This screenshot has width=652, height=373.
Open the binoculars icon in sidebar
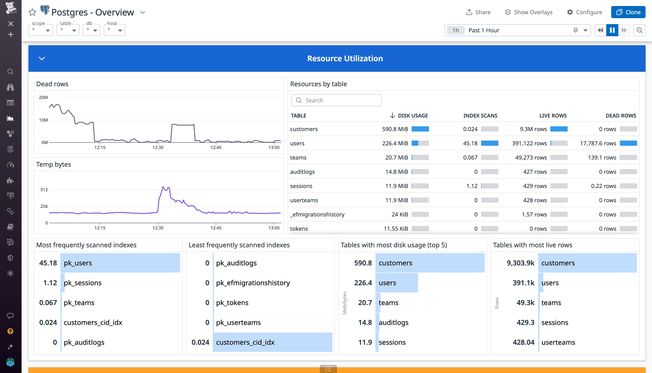(10, 87)
